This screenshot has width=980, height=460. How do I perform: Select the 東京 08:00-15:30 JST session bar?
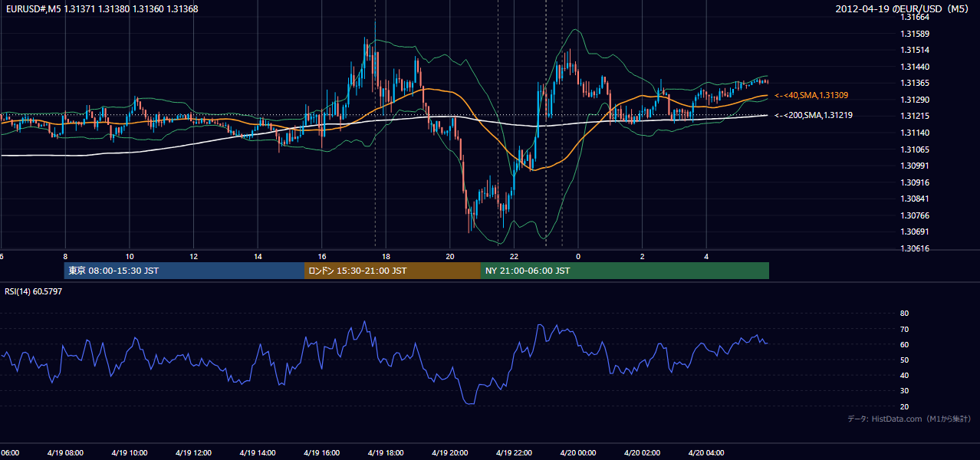pos(184,271)
